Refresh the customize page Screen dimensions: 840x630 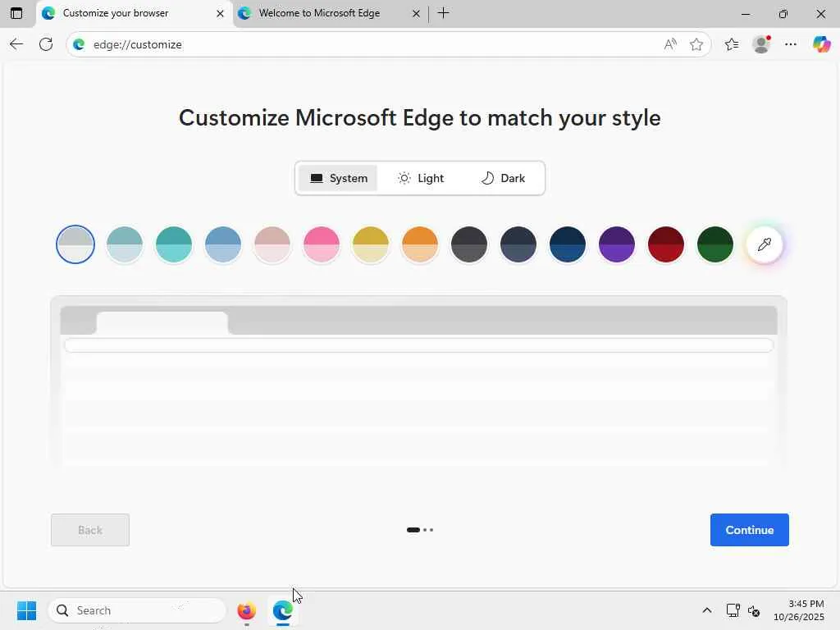[46, 44]
